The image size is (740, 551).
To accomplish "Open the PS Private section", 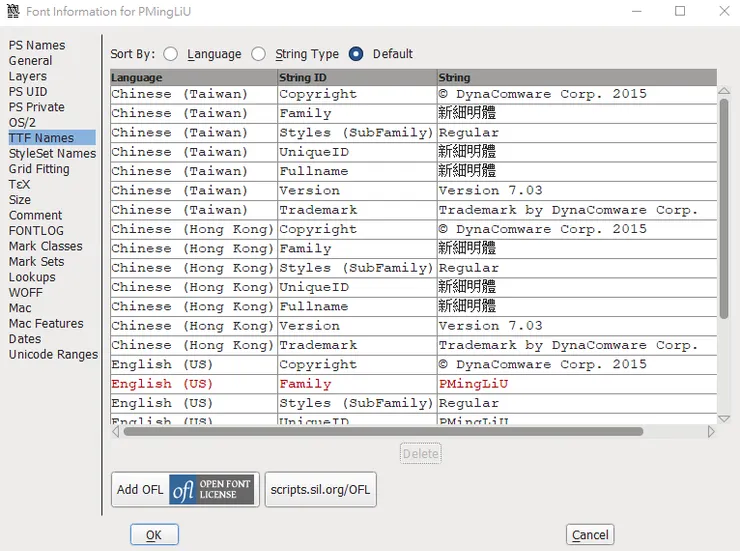I will click(36, 107).
